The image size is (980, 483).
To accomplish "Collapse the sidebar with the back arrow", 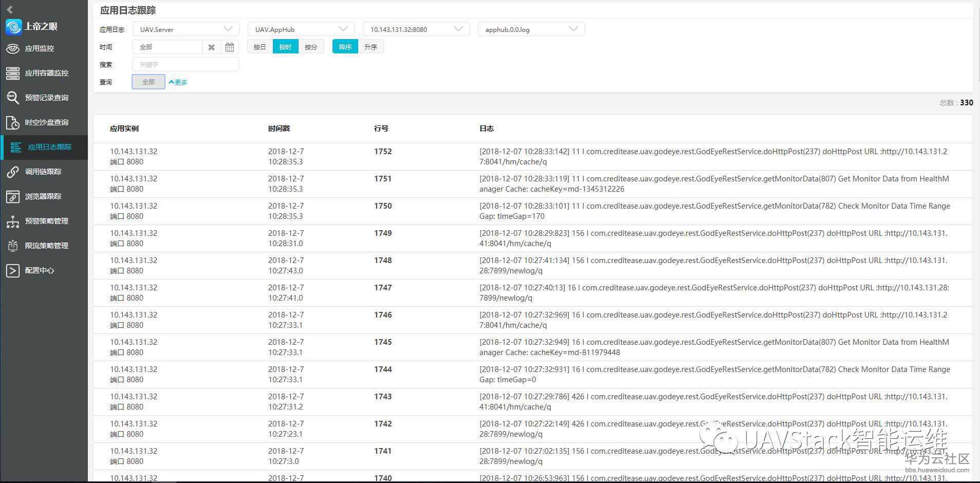I will coord(9,9).
